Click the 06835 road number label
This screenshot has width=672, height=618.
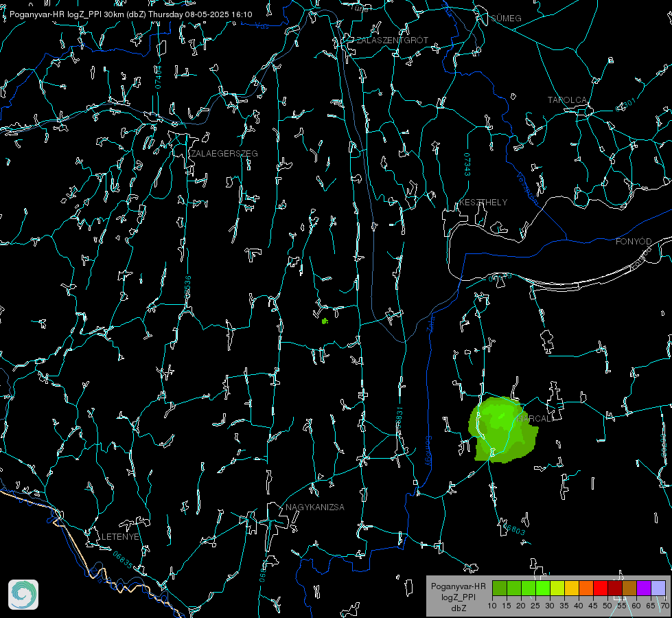click(x=123, y=560)
